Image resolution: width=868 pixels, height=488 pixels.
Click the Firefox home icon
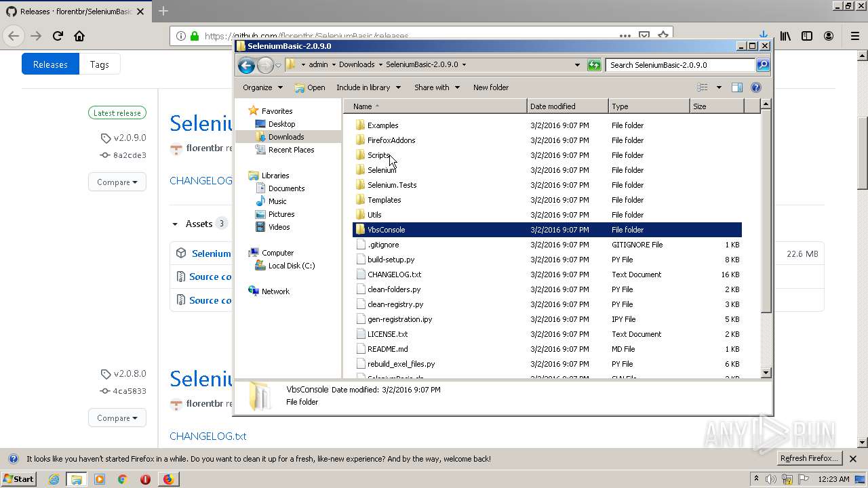[x=79, y=36]
